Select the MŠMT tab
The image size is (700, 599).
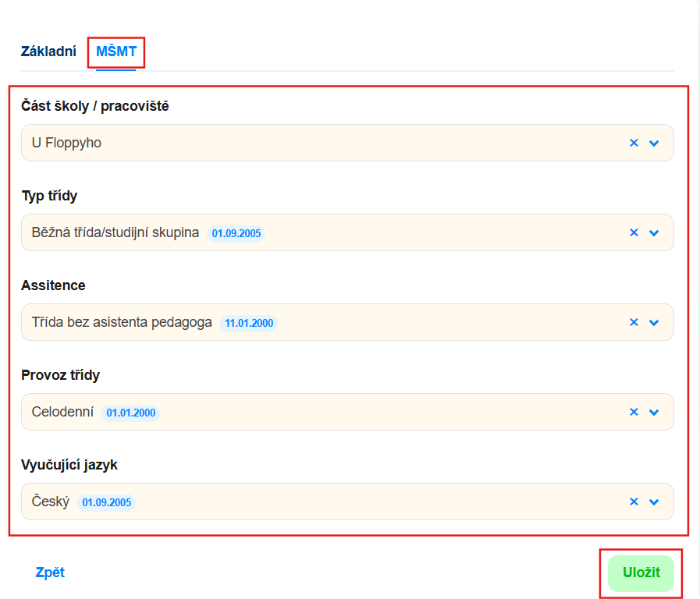click(116, 51)
